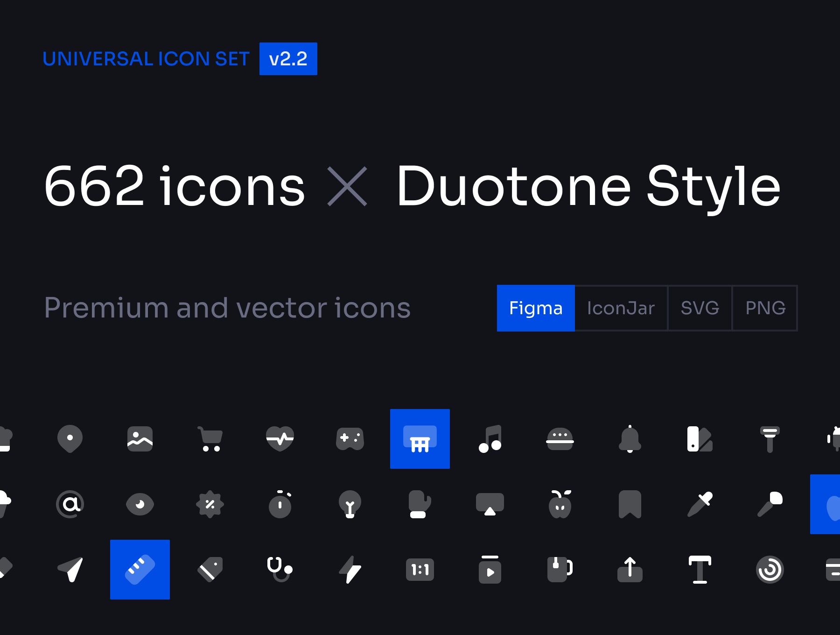Select the SVG format tab

700,308
